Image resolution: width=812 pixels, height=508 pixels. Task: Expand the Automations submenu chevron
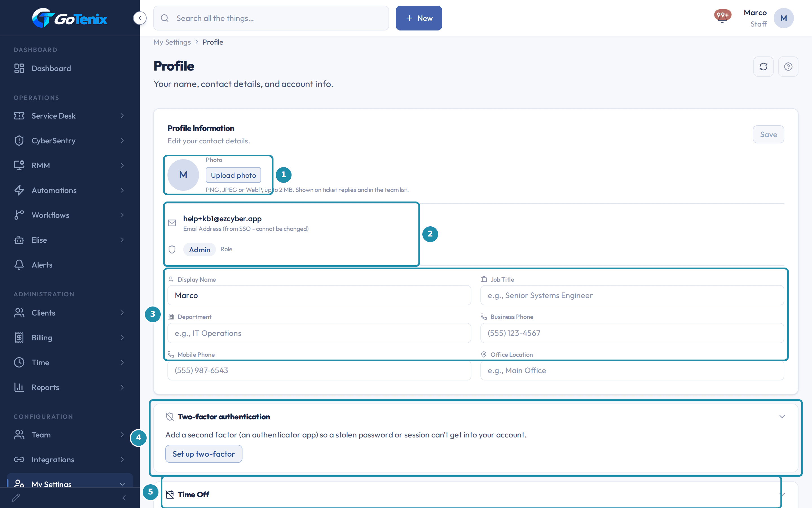(122, 190)
